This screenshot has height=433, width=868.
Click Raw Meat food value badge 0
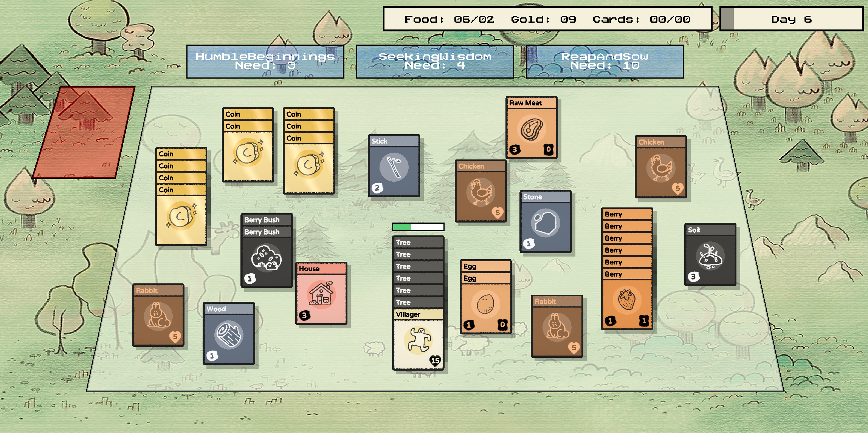click(x=549, y=149)
